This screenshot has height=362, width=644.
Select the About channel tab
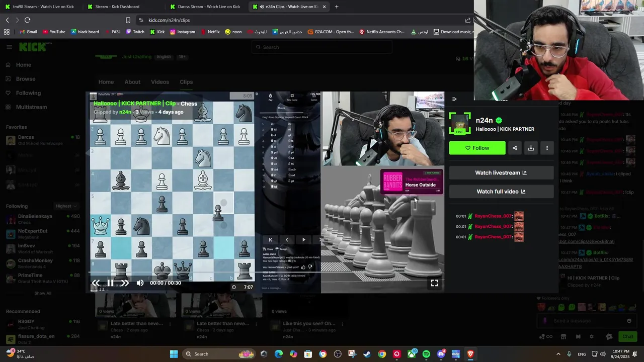pos(132,82)
